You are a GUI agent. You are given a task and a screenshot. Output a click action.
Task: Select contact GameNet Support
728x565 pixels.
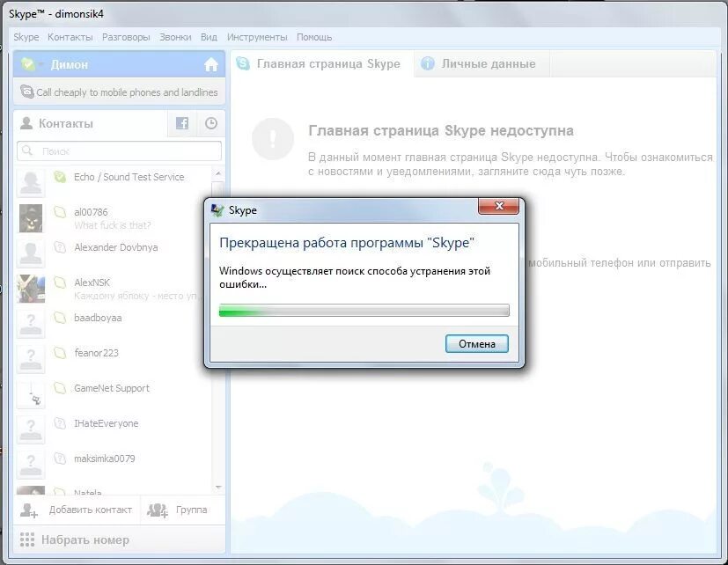(114, 394)
